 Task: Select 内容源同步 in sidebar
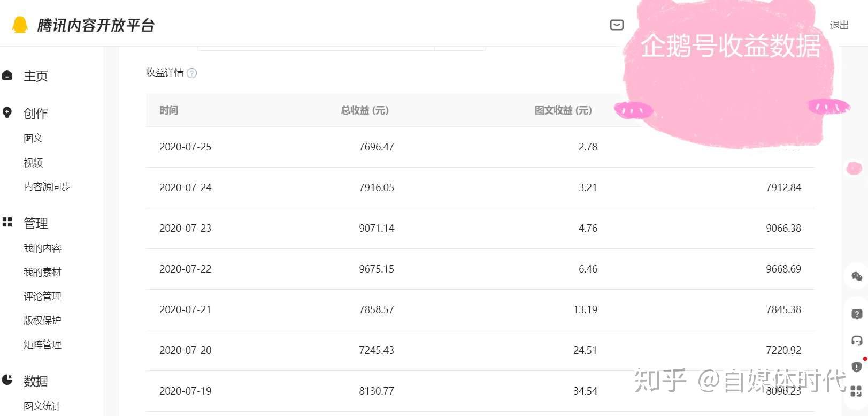[47, 187]
